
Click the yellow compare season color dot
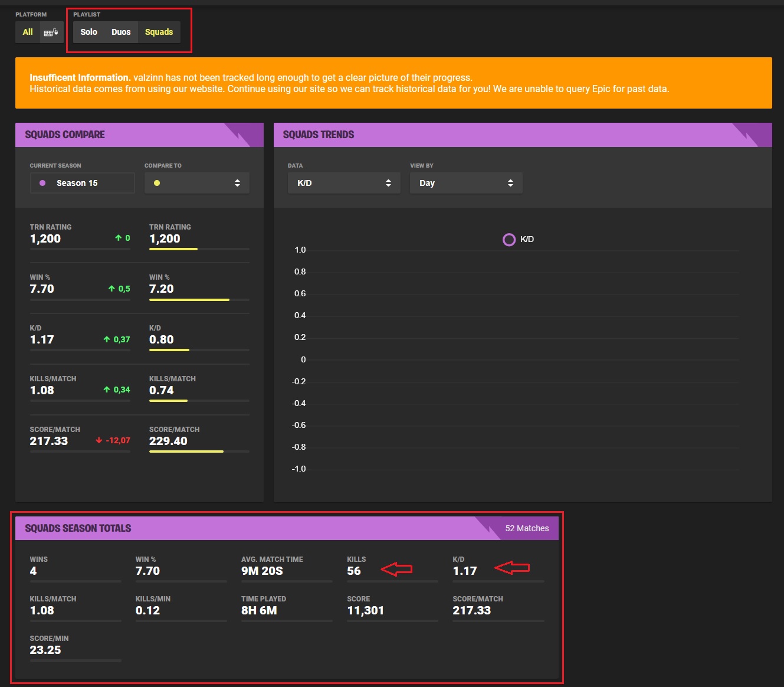pos(157,183)
